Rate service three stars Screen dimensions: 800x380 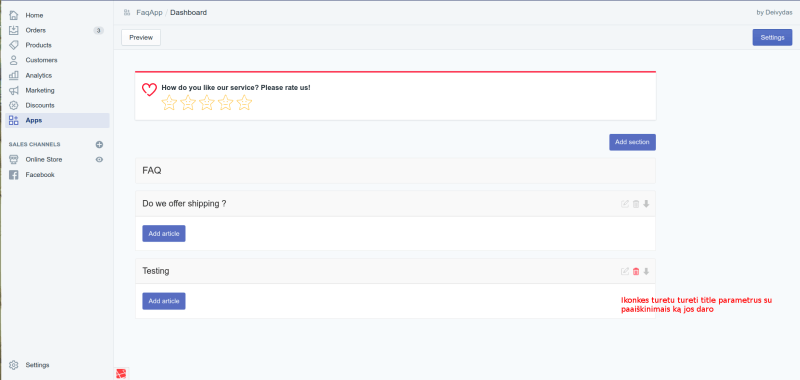(x=207, y=103)
